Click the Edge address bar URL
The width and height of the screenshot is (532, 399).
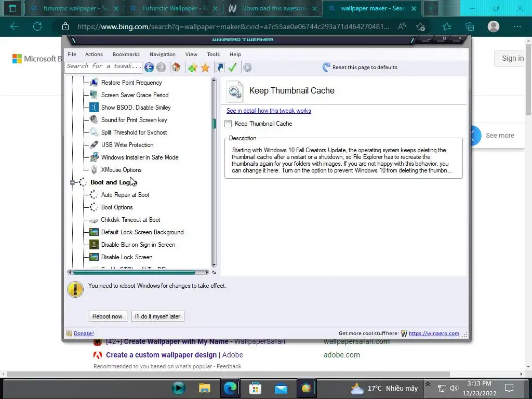tap(233, 26)
